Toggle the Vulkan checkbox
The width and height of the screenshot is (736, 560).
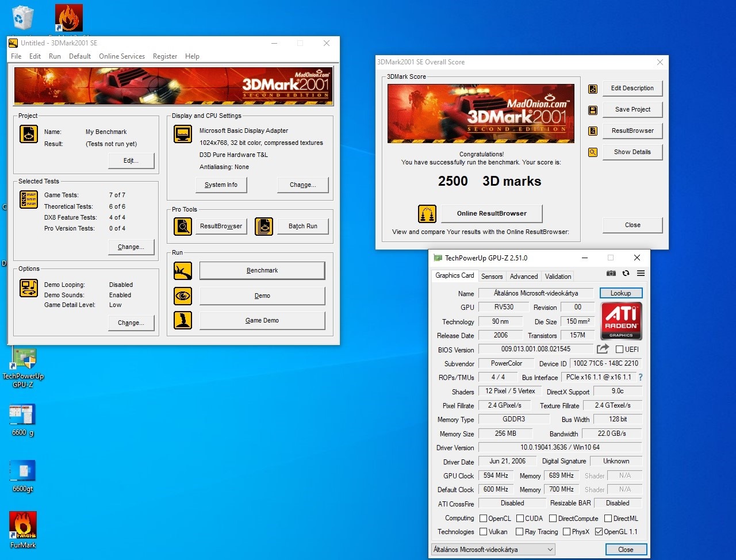[483, 532]
